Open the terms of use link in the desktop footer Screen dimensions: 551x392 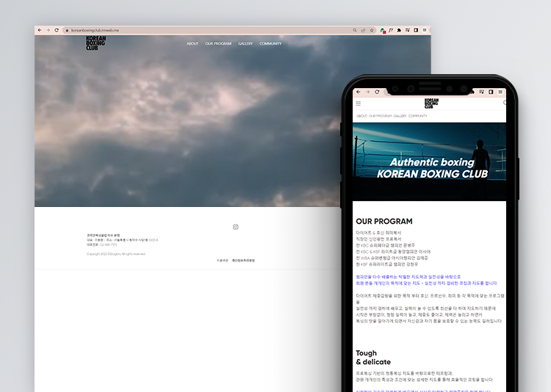(x=223, y=261)
